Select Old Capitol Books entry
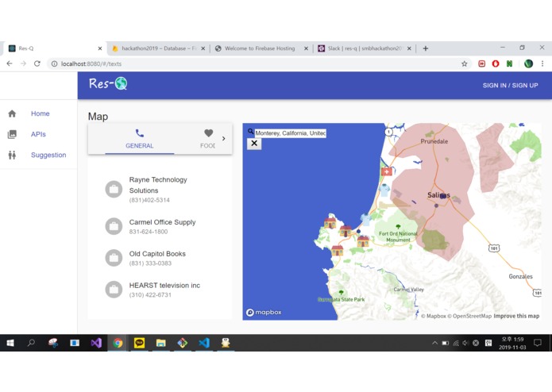552x392 pixels. (x=160, y=258)
